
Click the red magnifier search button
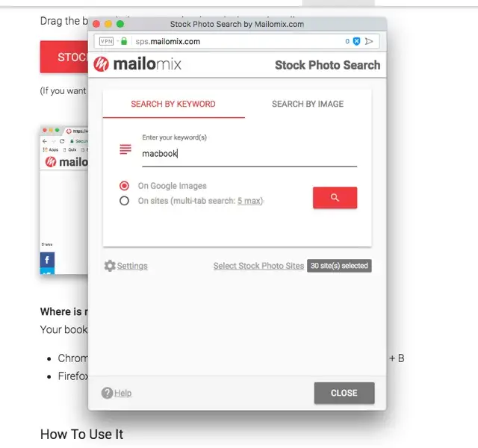coord(335,198)
